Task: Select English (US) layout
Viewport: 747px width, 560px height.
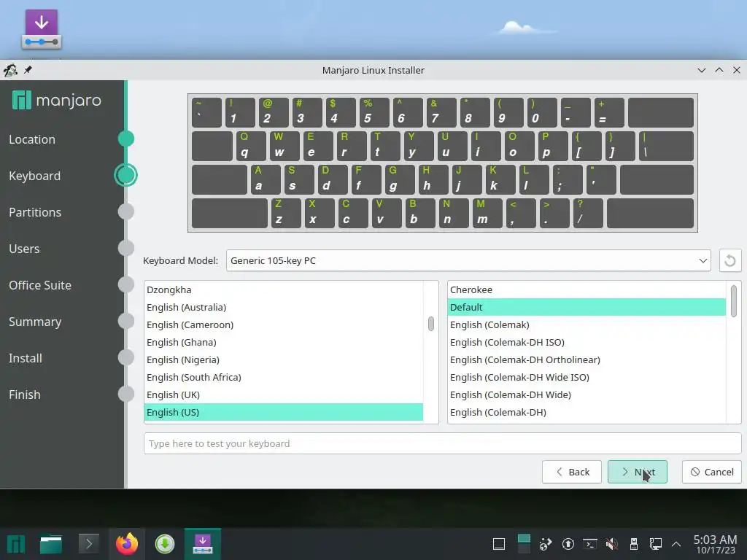Action: coord(284,413)
